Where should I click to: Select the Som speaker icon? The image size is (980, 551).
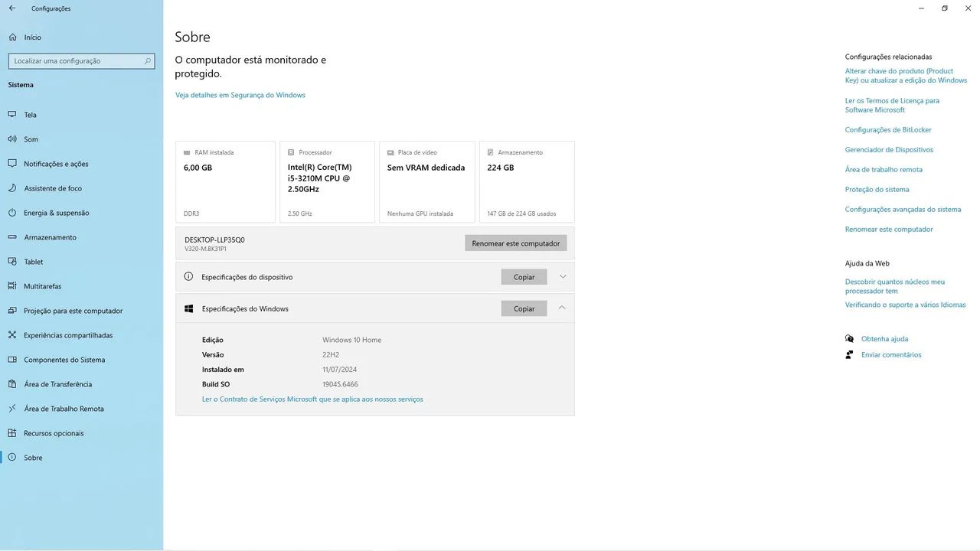tap(11, 139)
